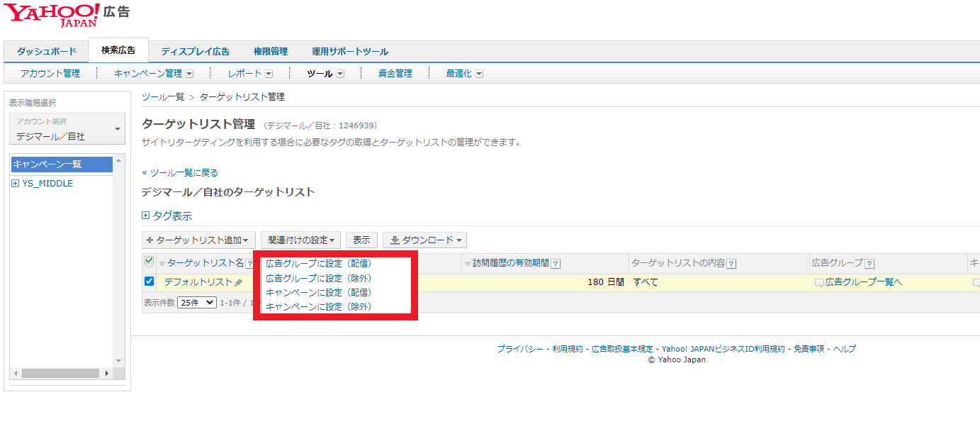Open Yahoo! JAPANビジネスID利用規約 link

(x=723, y=349)
